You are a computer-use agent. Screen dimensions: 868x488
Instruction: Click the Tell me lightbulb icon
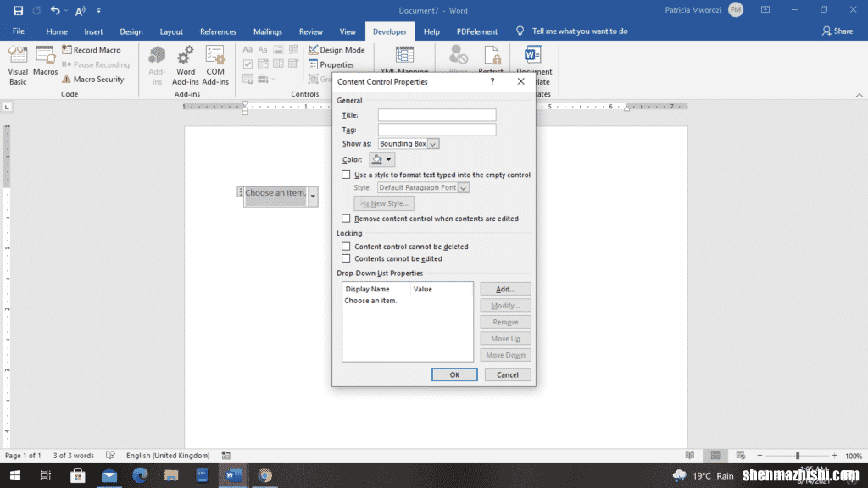[520, 31]
